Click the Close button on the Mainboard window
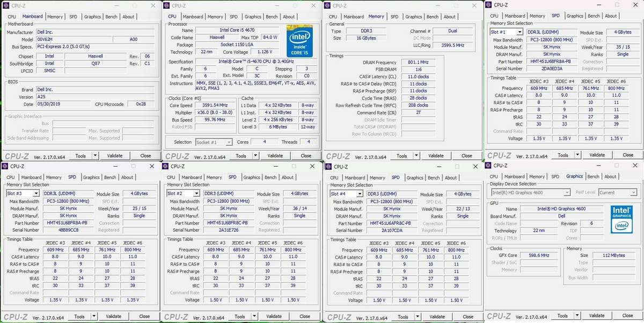The width and height of the screenshot is (644, 323). coord(145,155)
